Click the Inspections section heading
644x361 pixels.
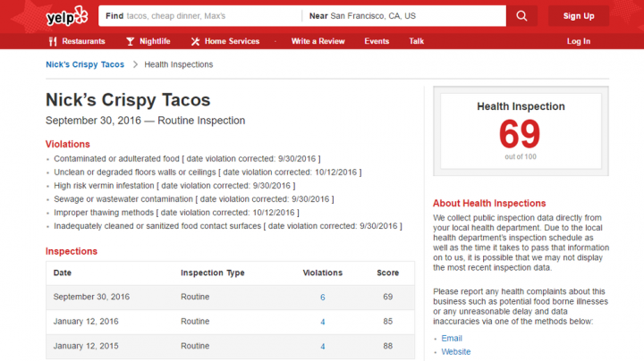(x=72, y=251)
